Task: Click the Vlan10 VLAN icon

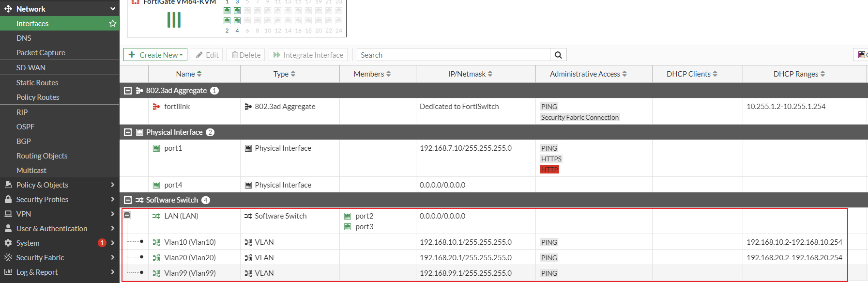Action: coord(156,242)
